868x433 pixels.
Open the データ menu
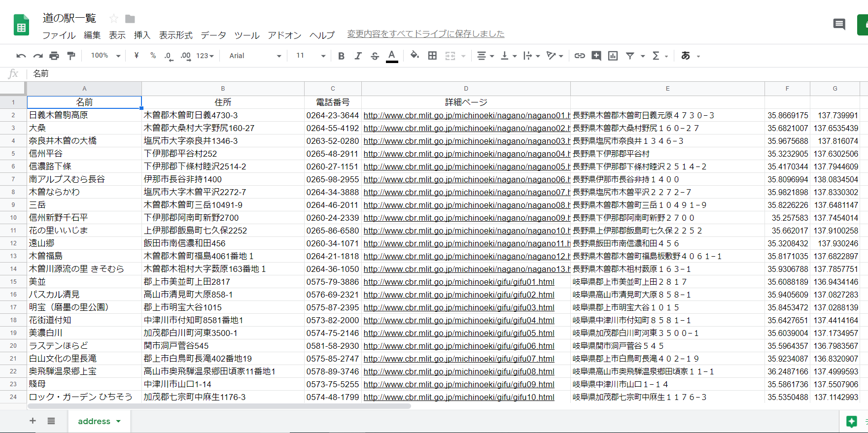(213, 35)
